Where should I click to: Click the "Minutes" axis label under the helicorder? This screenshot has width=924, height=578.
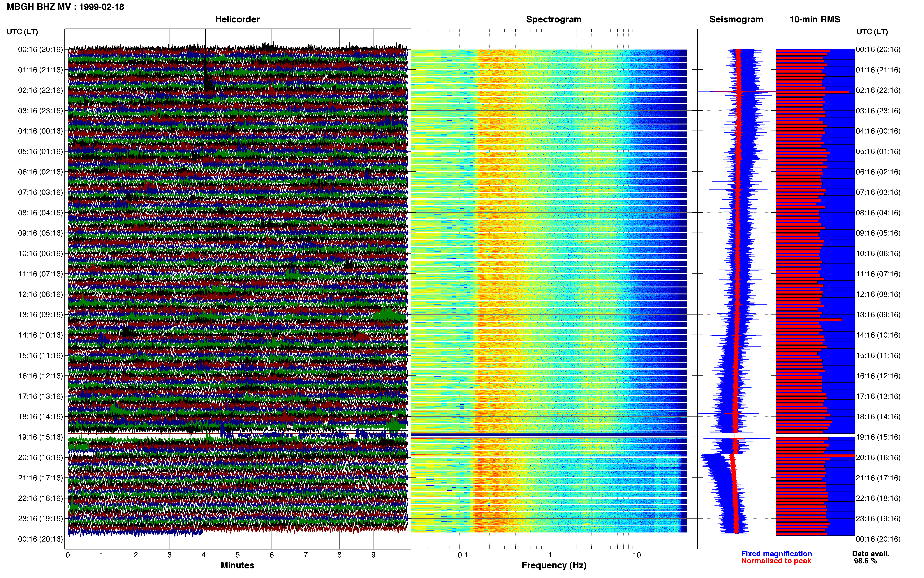(237, 565)
